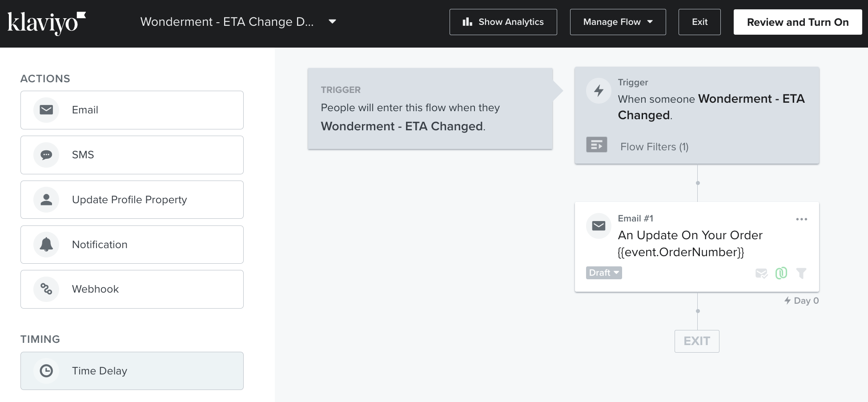Viewport: 868px width, 402px height.
Task: Select the Notification action label
Action: 100,245
